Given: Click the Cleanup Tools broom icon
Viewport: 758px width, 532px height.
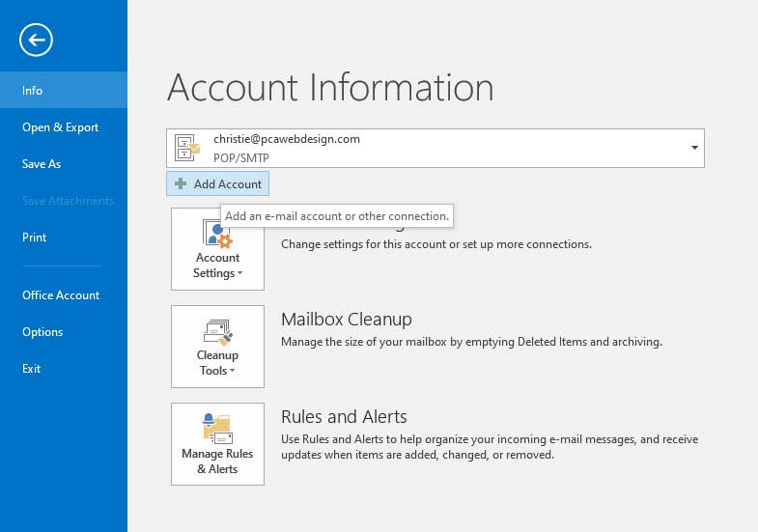Looking at the screenshot, I should (218, 332).
